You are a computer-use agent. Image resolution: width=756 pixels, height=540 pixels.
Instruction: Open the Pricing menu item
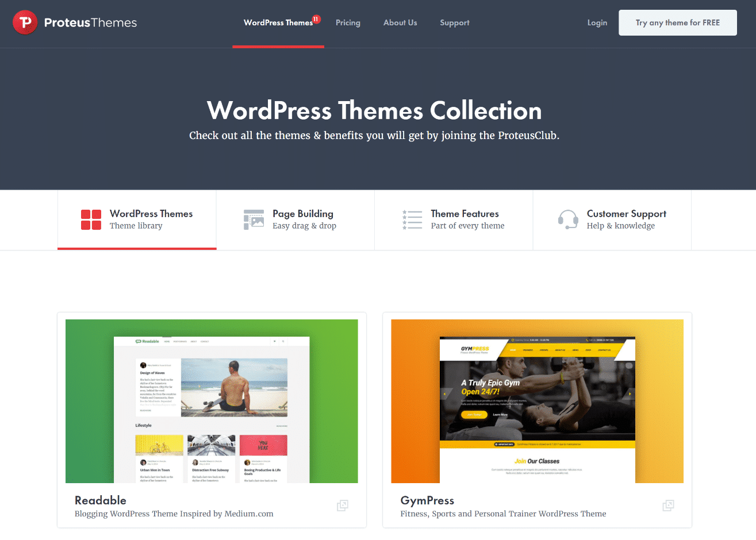coord(348,23)
